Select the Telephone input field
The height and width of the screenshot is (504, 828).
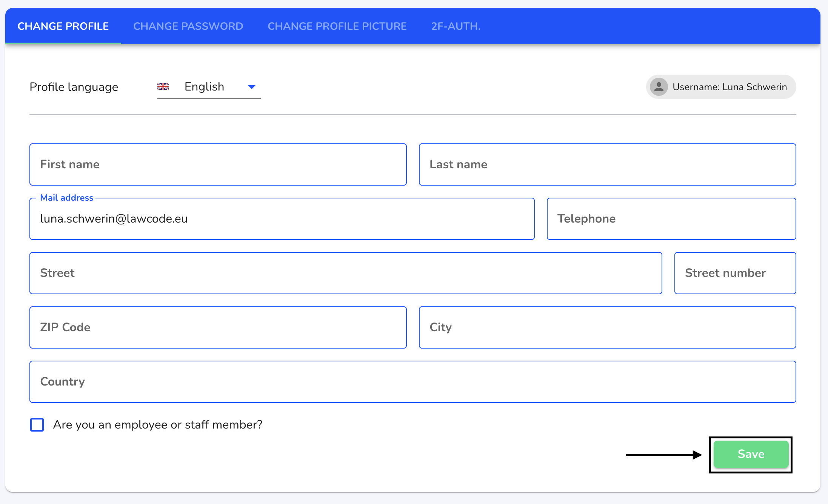pyautogui.click(x=671, y=219)
